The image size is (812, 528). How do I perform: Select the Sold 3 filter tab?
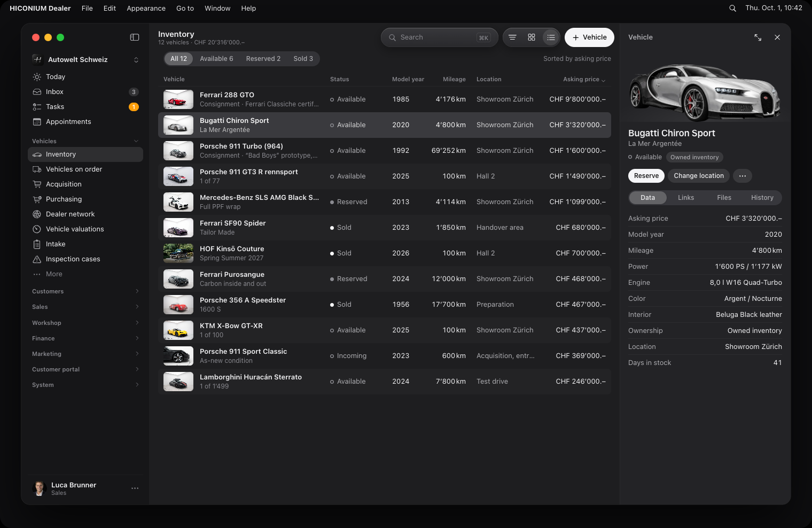tap(303, 59)
